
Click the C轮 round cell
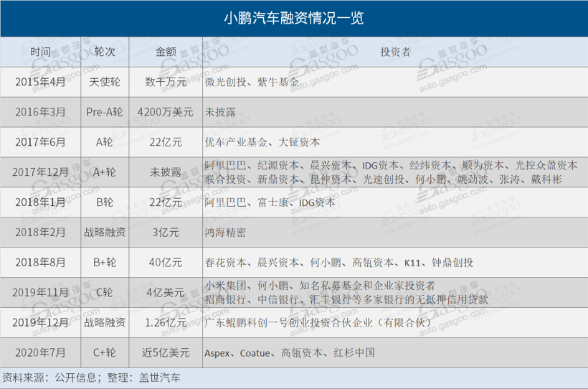(105, 292)
